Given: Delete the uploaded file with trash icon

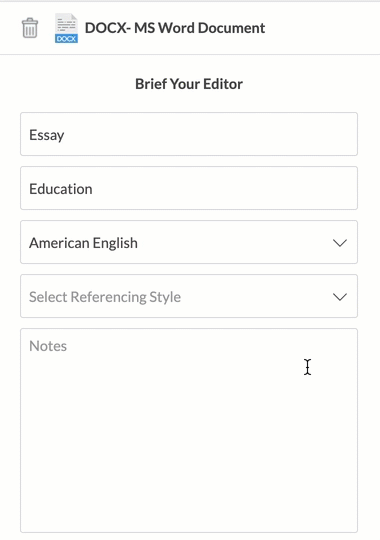Looking at the screenshot, I should click(x=30, y=28).
